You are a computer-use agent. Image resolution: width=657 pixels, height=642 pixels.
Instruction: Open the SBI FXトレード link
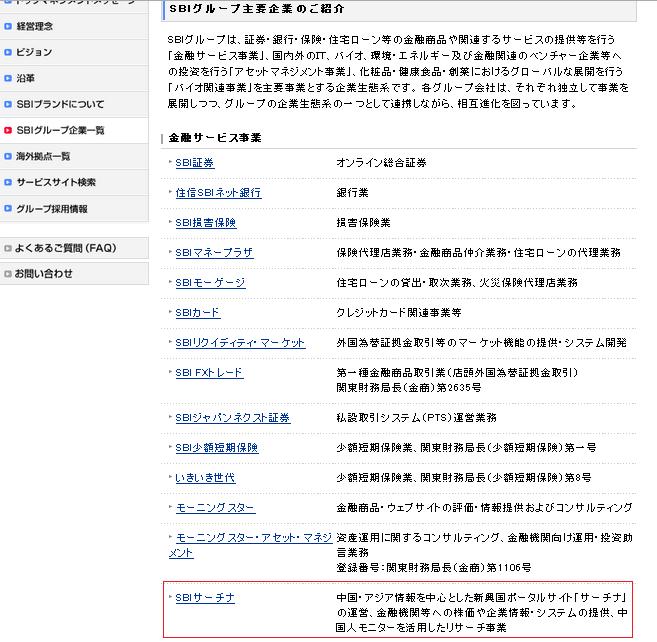pyautogui.click(x=209, y=373)
